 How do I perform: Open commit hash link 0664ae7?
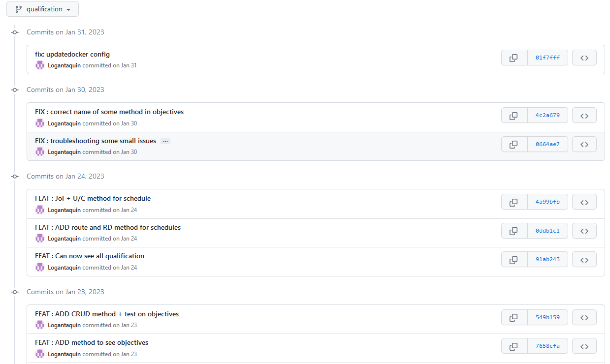pyautogui.click(x=547, y=144)
